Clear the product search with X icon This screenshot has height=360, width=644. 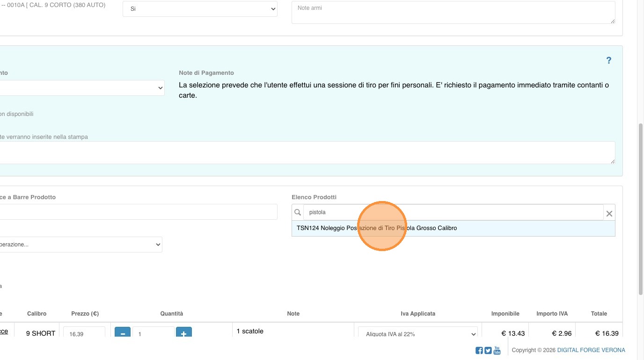(609, 213)
